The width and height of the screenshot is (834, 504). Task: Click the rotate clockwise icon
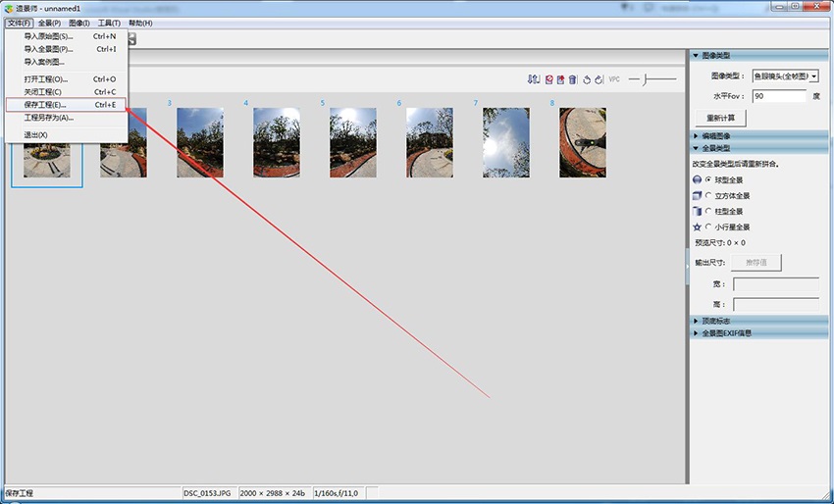click(x=598, y=79)
